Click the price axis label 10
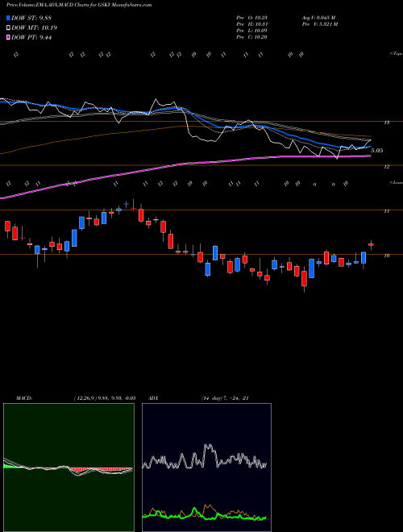 (386, 256)
